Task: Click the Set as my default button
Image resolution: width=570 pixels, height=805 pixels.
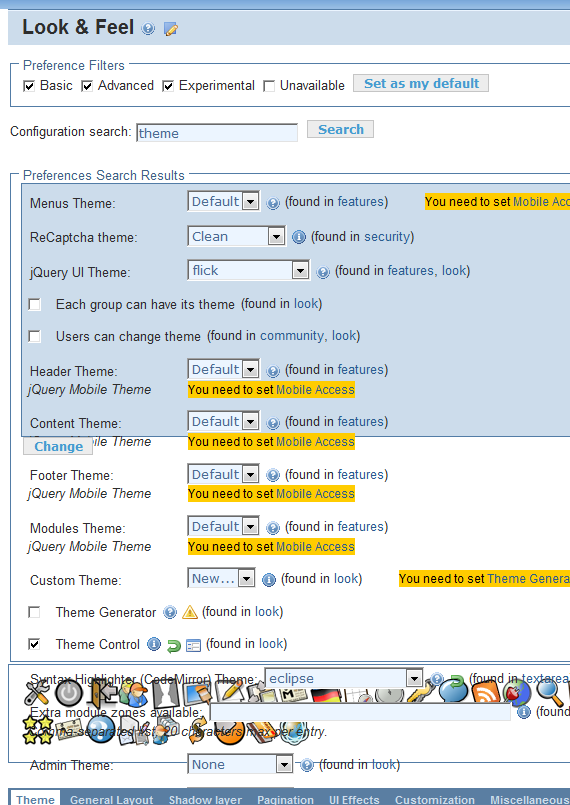Action: (x=421, y=83)
